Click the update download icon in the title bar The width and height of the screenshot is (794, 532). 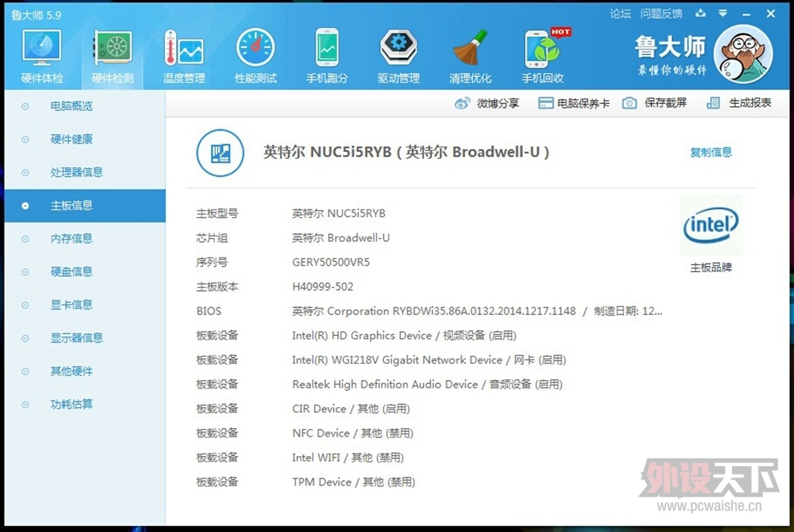click(x=701, y=13)
